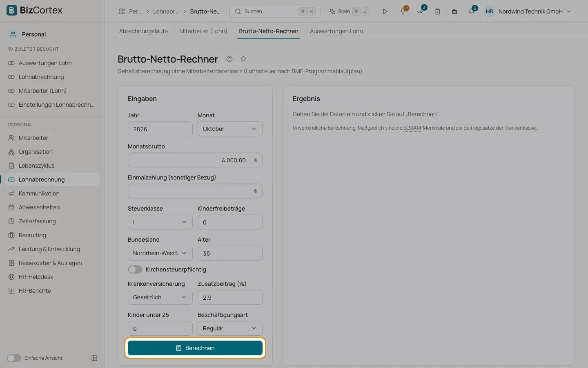This screenshot has width=588, height=368.
Task: Toggle the Einfache Ansicht switch
Action: click(x=14, y=358)
